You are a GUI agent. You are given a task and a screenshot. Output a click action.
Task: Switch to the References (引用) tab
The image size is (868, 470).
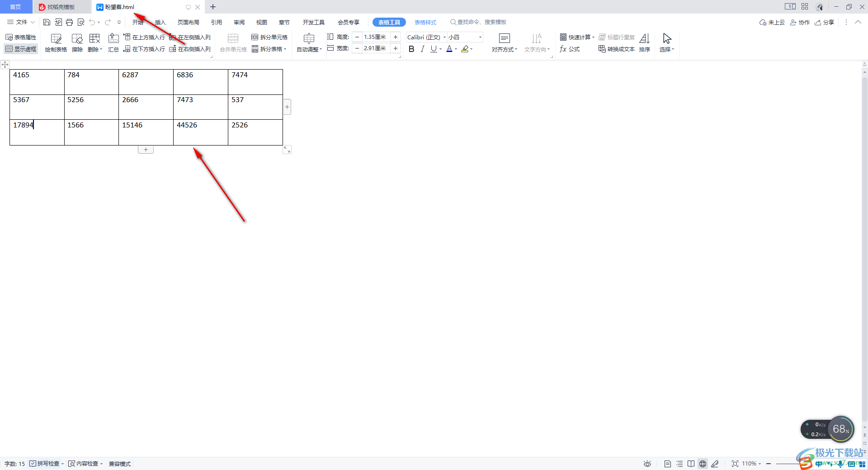coord(217,22)
